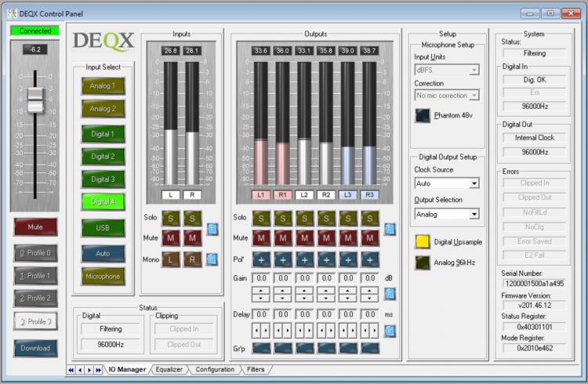Click link icon beside output Gain steppers

(x=390, y=294)
